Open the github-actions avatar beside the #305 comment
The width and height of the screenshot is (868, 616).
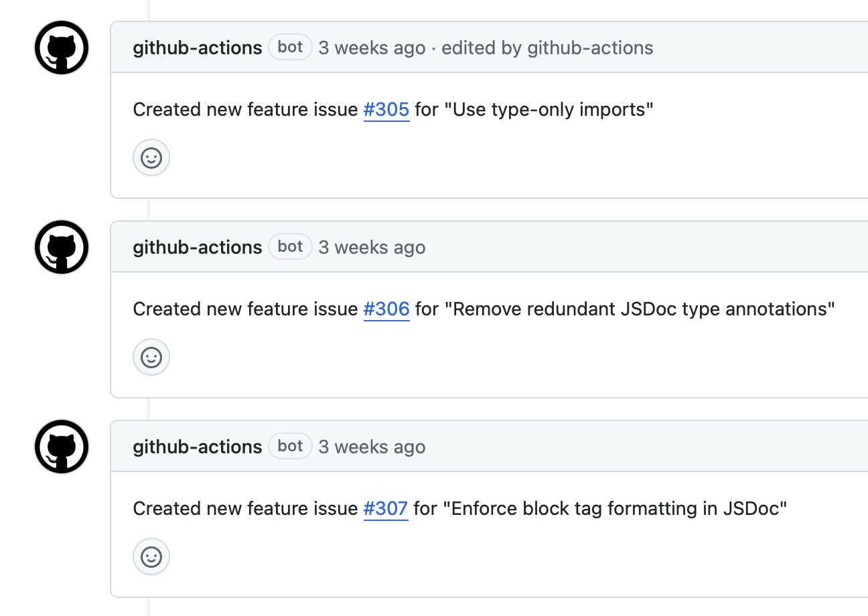[x=62, y=48]
